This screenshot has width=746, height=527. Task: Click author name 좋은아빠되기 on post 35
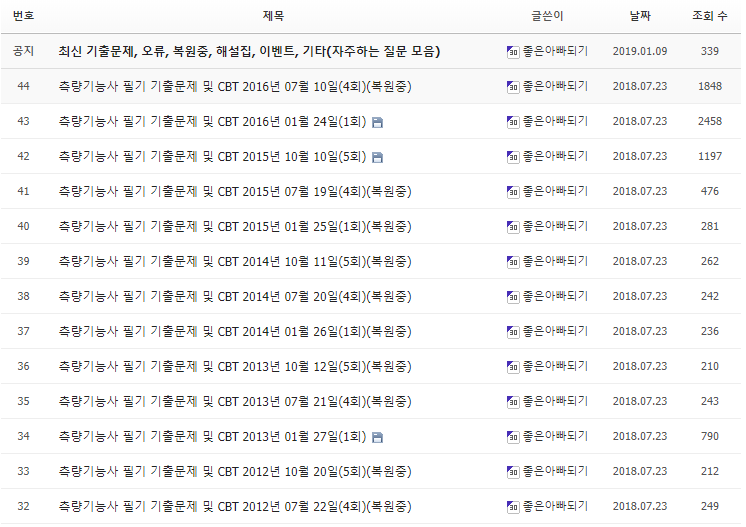[555, 402]
